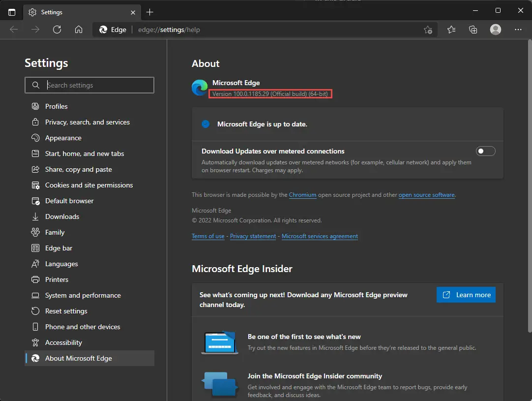Click the search magnifier icon
The width and height of the screenshot is (532, 401).
35,85
